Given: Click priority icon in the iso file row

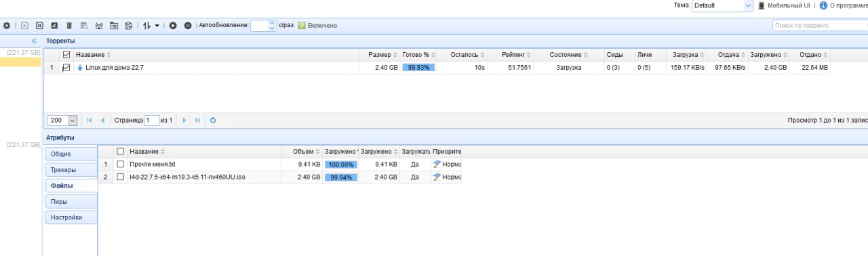Looking at the screenshot, I should tap(437, 177).
